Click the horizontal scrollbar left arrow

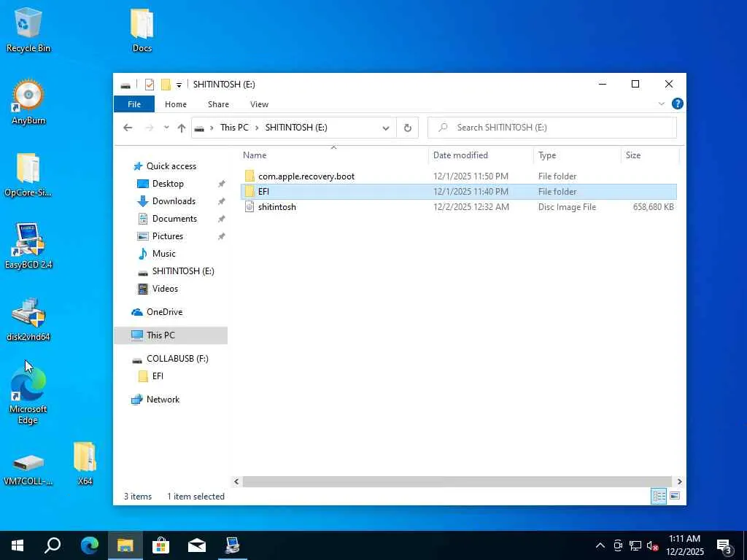pos(236,481)
